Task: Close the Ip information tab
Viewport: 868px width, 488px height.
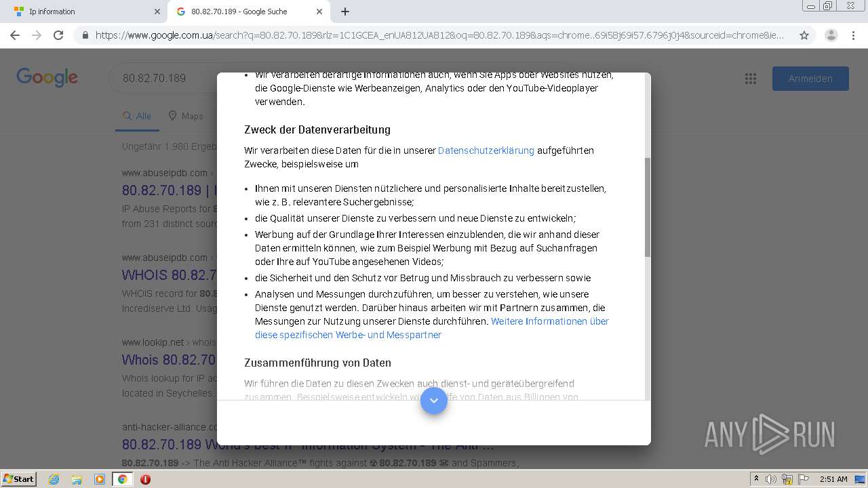Action: tap(157, 12)
